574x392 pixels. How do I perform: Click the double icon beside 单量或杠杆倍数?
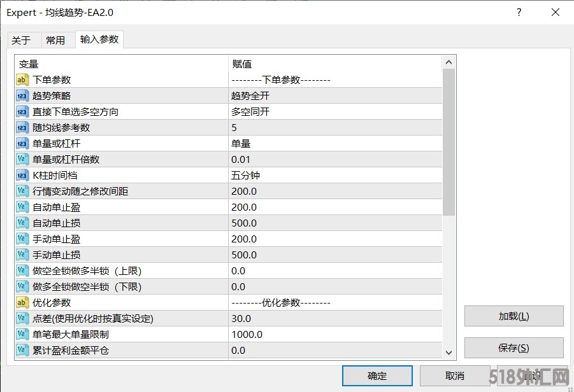point(22,160)
